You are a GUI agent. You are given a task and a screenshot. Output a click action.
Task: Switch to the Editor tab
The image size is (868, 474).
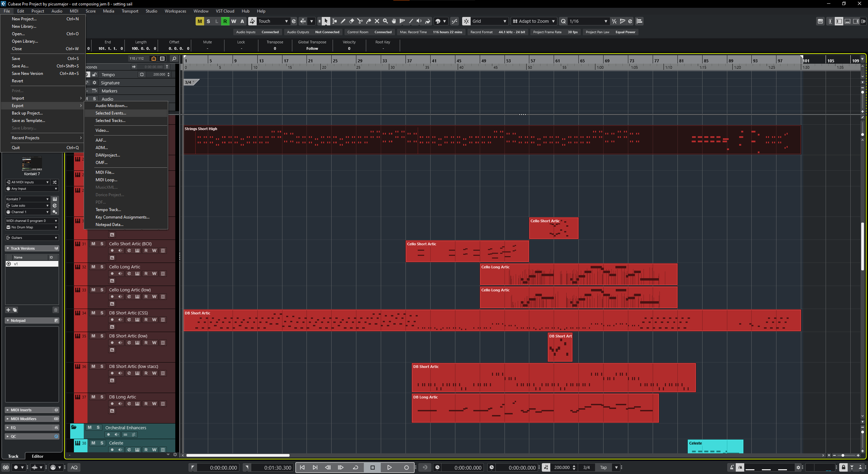point(37,456)
